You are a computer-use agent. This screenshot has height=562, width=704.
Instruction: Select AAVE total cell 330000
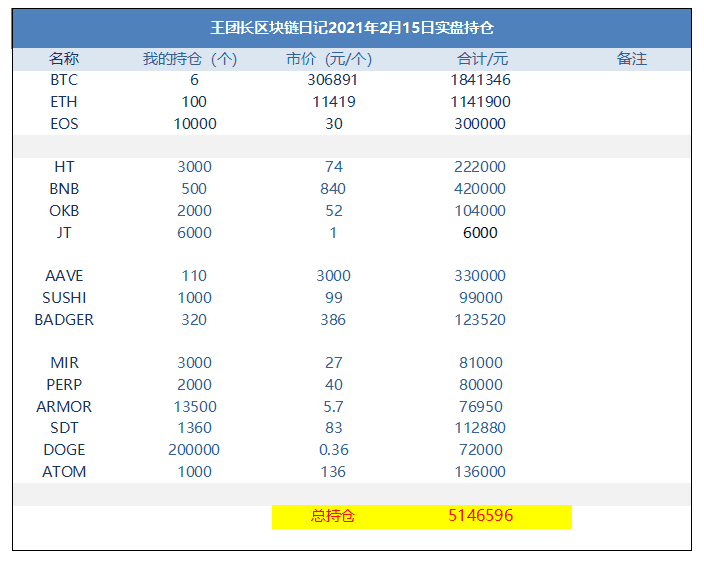[x=480, y=276]
